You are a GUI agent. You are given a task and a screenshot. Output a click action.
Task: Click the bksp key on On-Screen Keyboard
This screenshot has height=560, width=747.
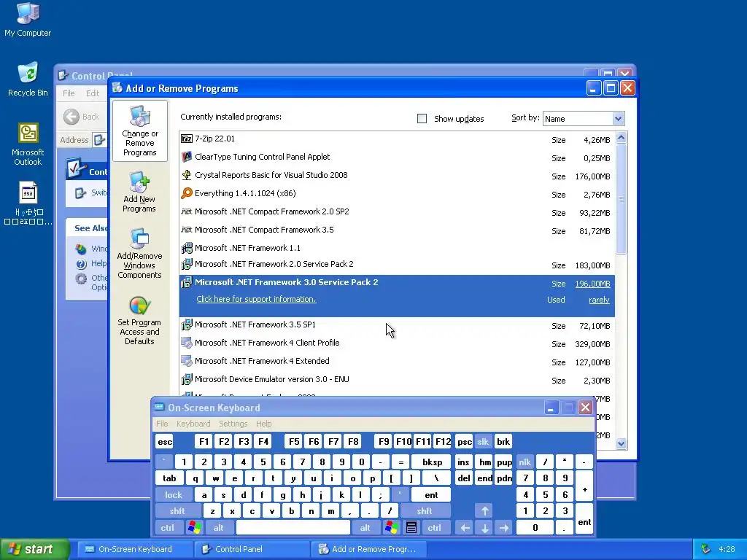click(x=432, y=462)
